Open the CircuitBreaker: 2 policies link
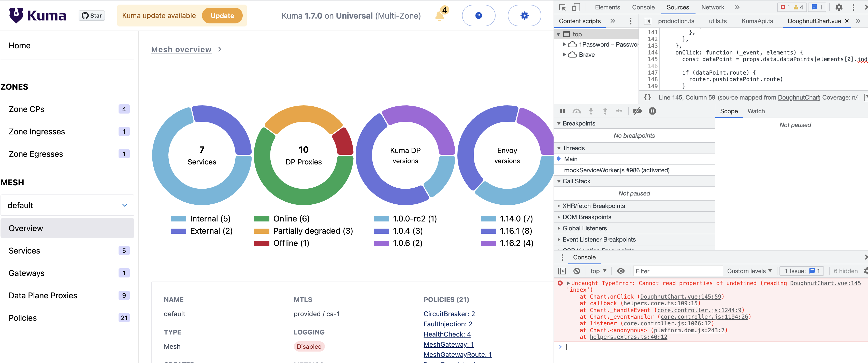The width and height of the screenshot is (868, 363). pyautogui.click(x=449, y=313)
